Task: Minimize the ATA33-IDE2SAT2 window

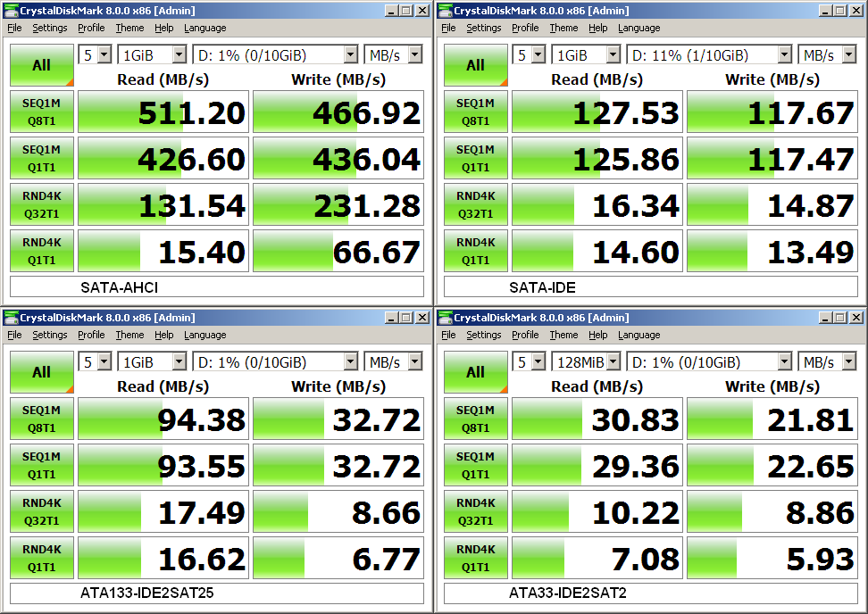Action: [825, 318]
